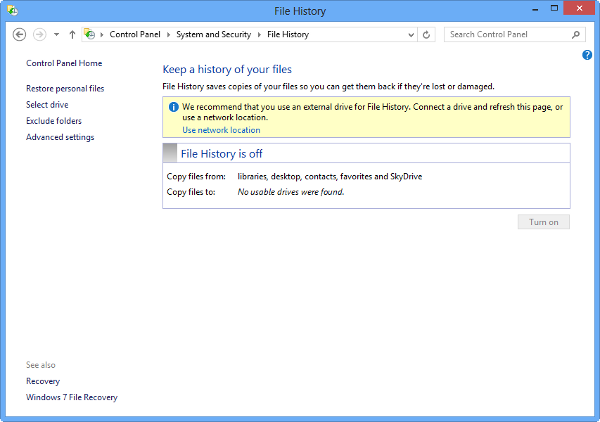This screenshot has height=422, width=600.
Task: Select System and Security breadcrumb item
Action: click(214, 34)
